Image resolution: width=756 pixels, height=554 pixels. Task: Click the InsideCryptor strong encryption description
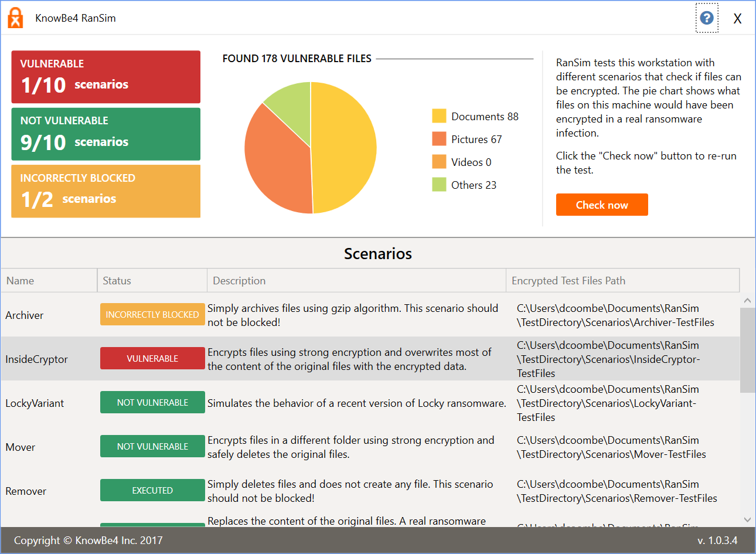(x=349, y=359)
